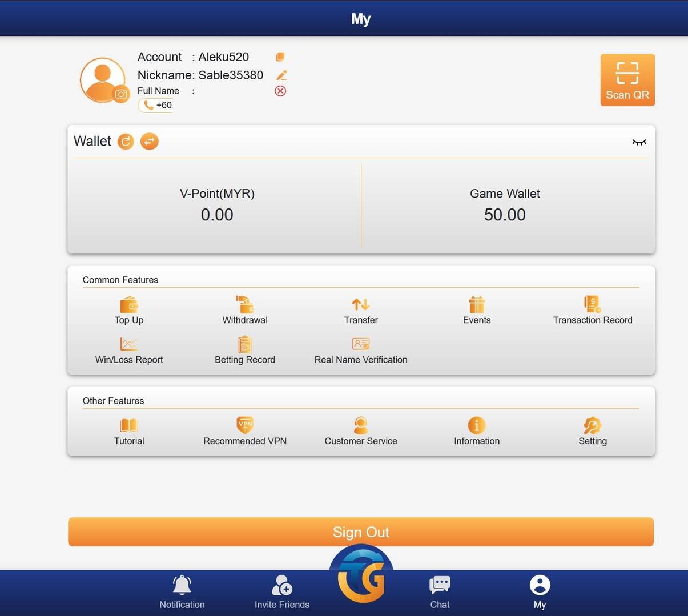
Task: Open the Withdrawal feature
Action: pos(245,311)
